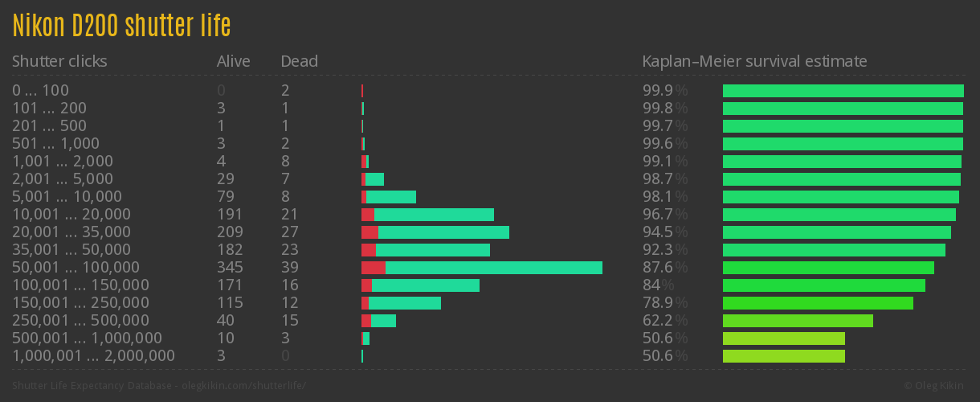Viewport: 980px width, 402px height.
Task: Select the "Kaplan–Meier survival estimate" heading
Action: point(754,61)
